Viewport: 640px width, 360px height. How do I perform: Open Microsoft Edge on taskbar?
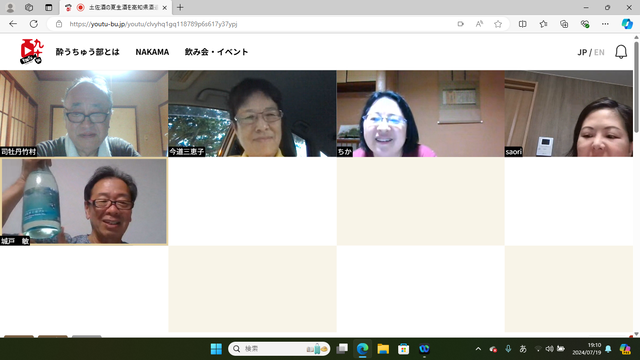point(362,349)
